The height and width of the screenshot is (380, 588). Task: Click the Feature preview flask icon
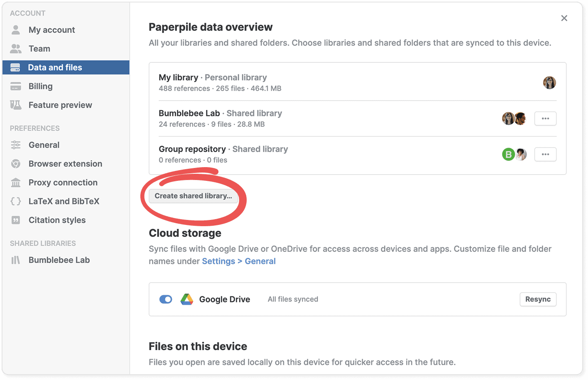click(x=16, y=105)
